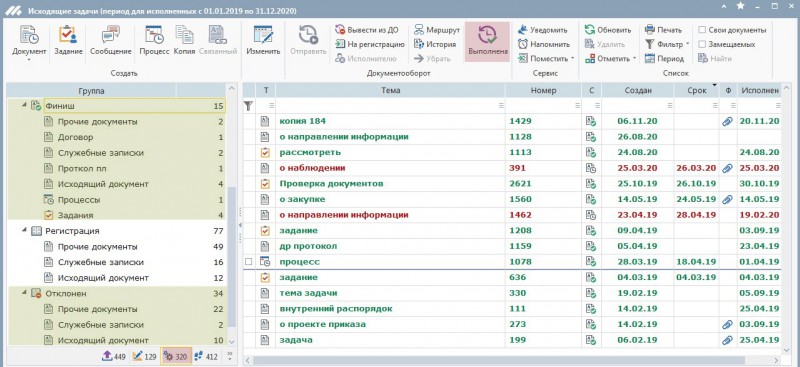Viewport: 800px width, 367px height.
Task: Click the status icon in row 1429
Action: click(591, 121)
